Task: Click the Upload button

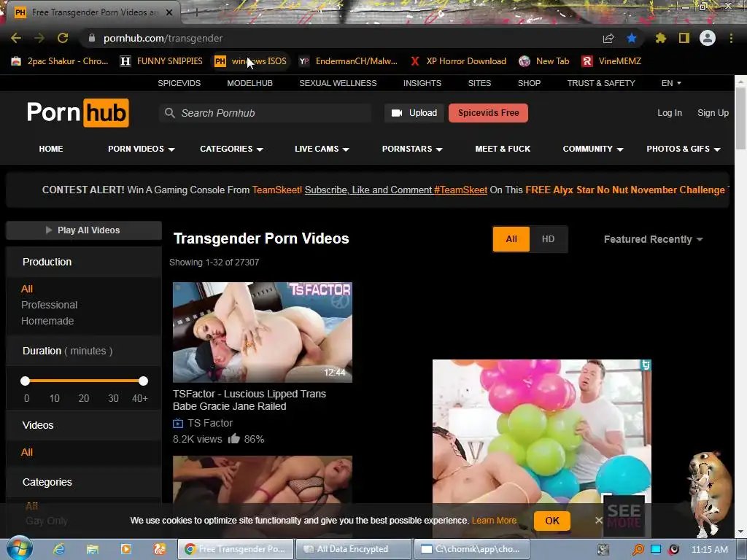Action: point(414,113)
